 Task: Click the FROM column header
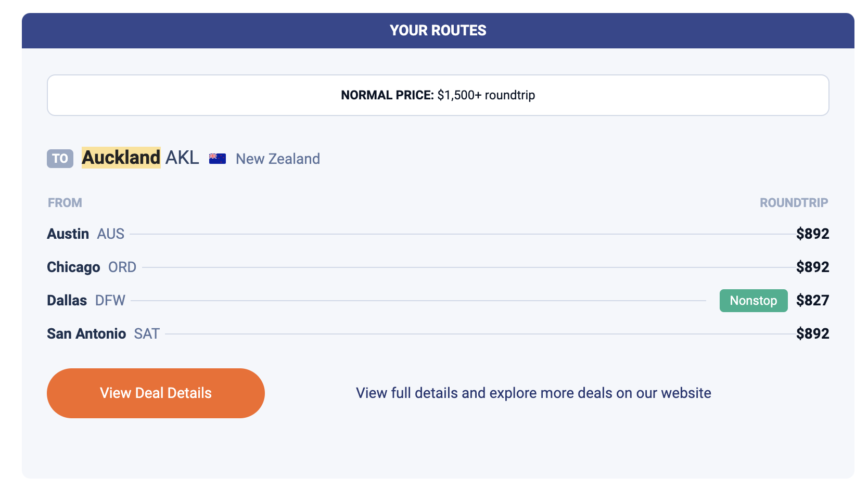(x=65, y=203)
